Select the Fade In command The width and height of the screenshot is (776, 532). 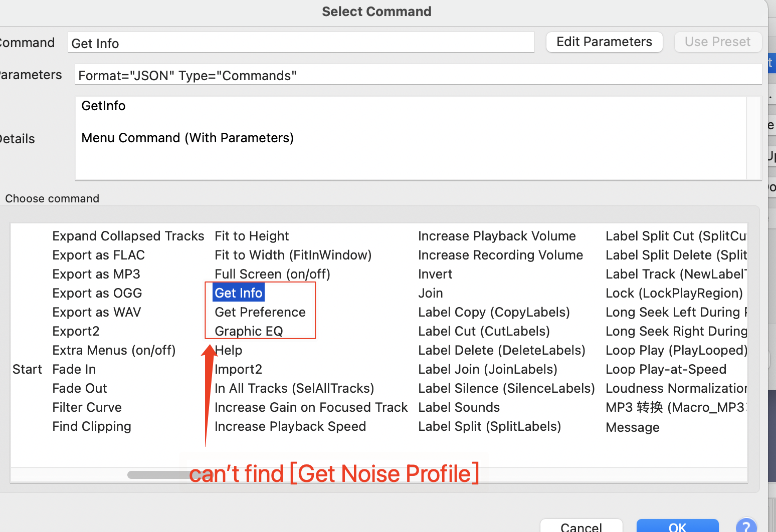click(x=74, y=369)
